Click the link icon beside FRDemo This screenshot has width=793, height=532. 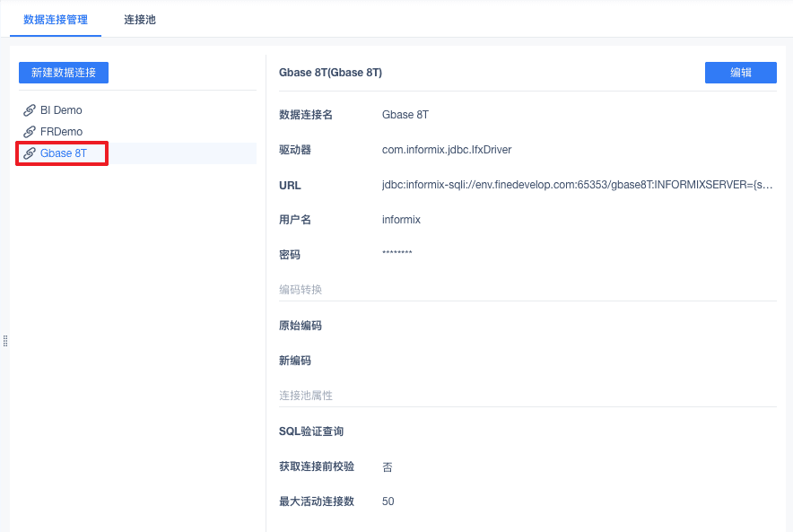[x=30, y=132]
